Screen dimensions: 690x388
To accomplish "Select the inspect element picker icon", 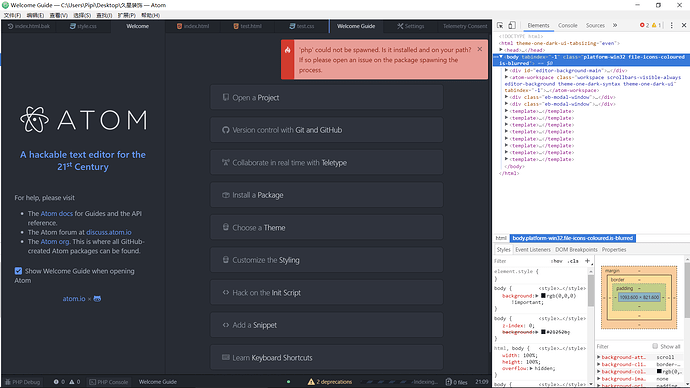I will point(500,26).
